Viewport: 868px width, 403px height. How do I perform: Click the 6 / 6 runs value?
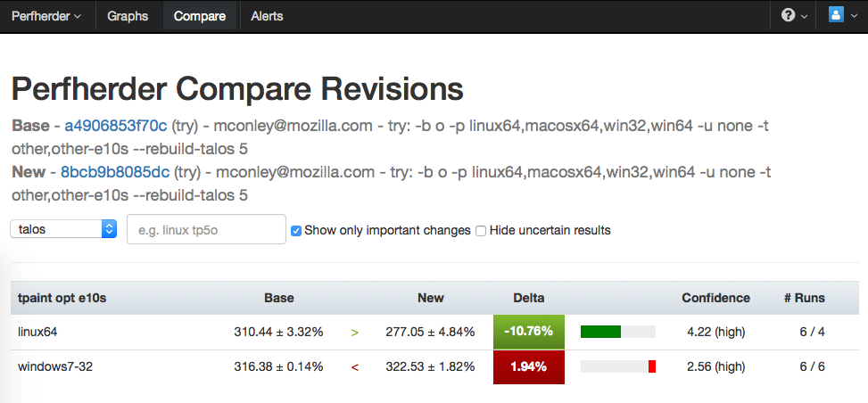[812, 366]
